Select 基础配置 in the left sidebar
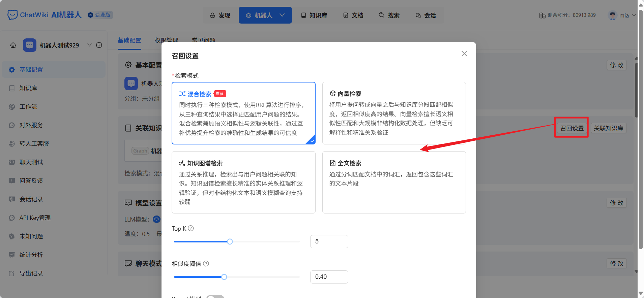This screenshot has width=644, height=298. [x=54, y=69]
